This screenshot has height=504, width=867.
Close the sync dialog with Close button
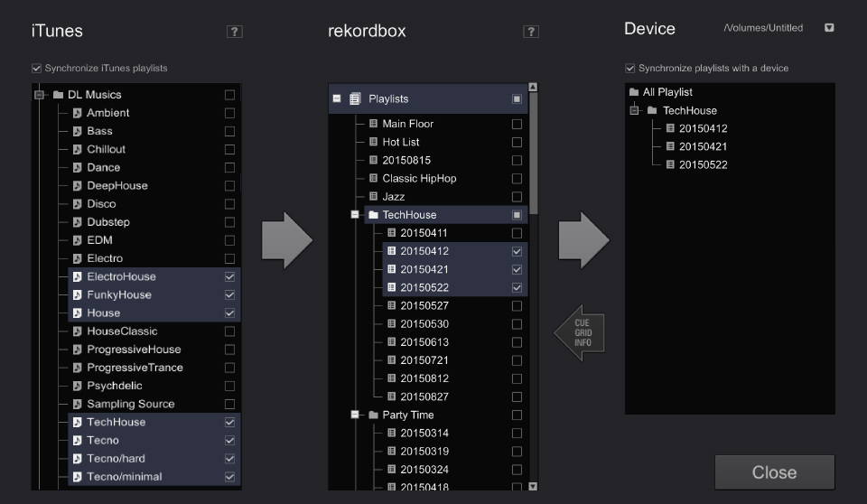775,472
